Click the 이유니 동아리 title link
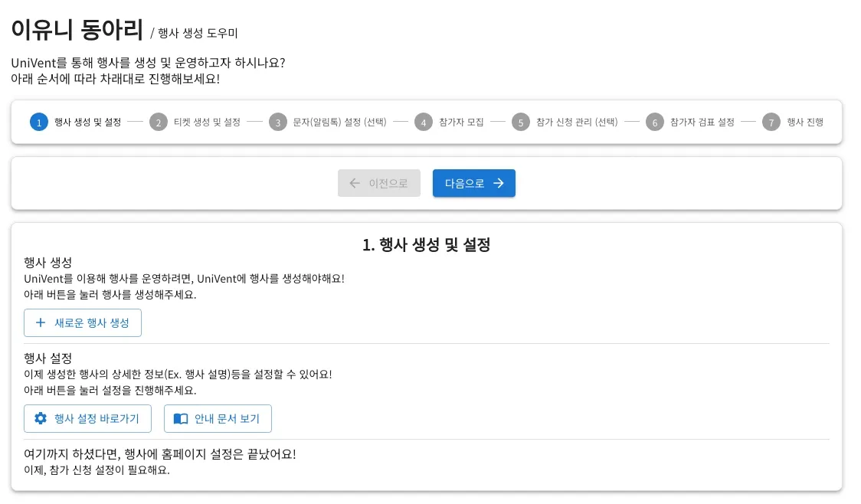The width and height of the screenshot is (861, 504). (77, 30)
